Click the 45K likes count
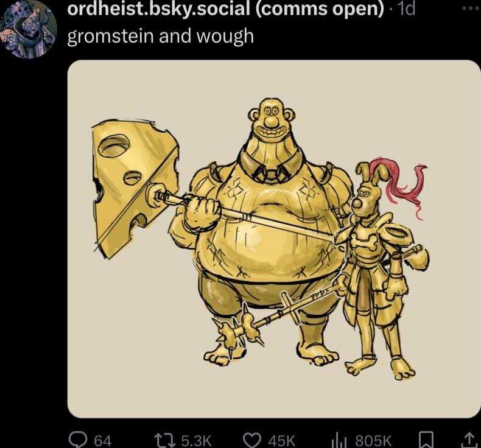This screenshot has height=448, width=481. point(281,441)
